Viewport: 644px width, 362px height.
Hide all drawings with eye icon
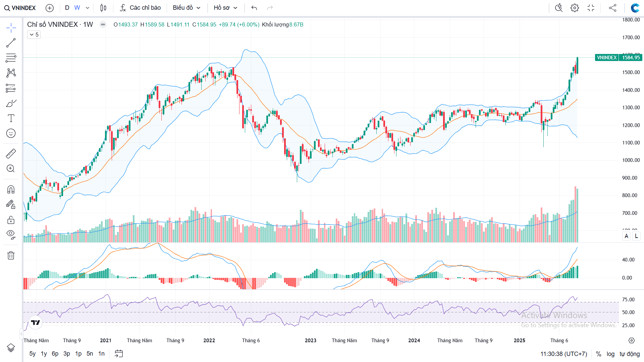[11, 234]
